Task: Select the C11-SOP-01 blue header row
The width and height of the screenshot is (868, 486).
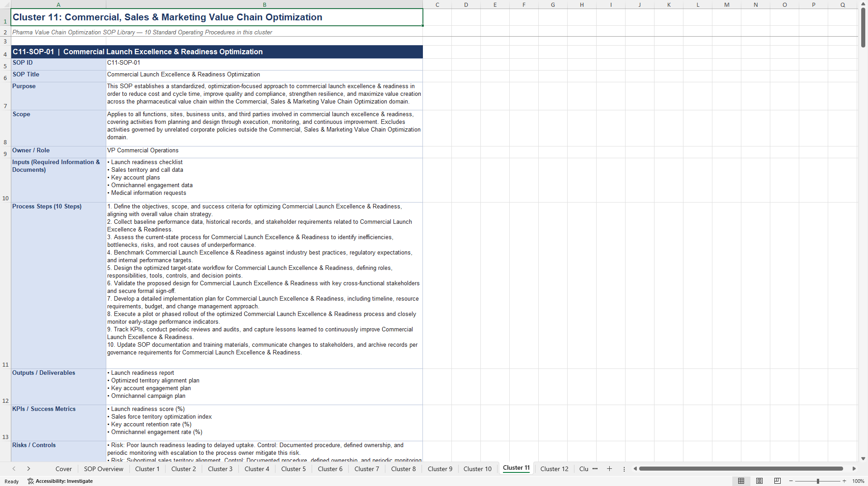Action: (x=217, y=52)
